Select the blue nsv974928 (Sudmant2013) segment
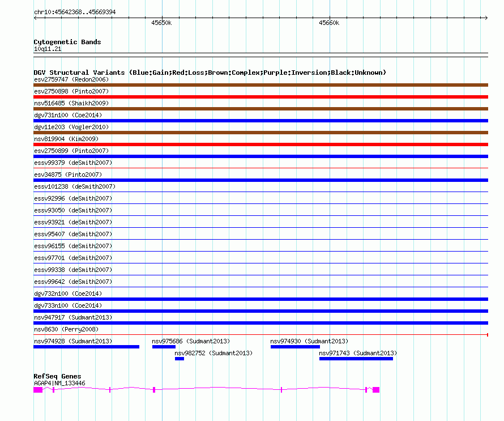This screenshot has height=421, width=504. click(86, 347)
